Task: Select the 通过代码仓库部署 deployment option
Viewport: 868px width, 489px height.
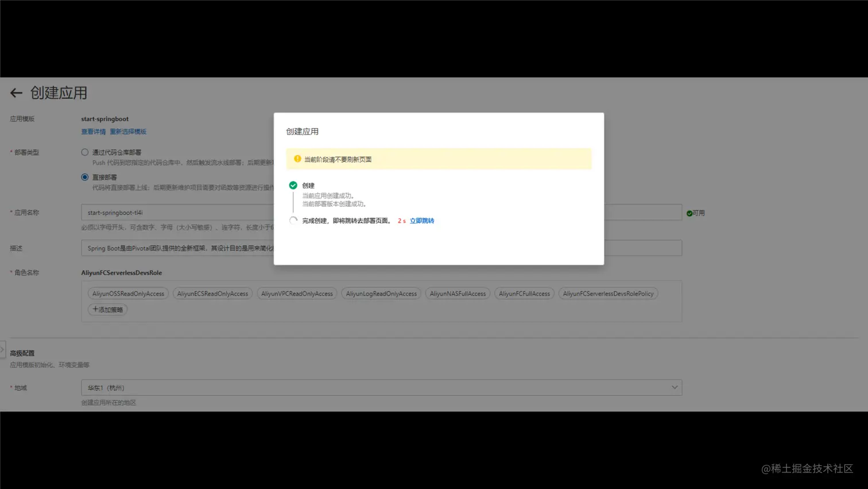Action: (84, 152)
